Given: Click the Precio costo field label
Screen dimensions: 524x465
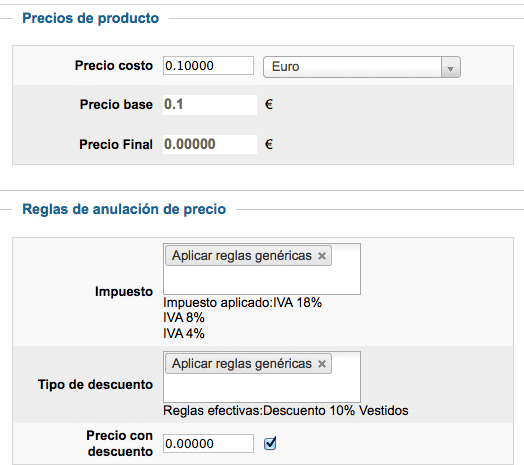Looking at the screenshot, I should (114, 66).
